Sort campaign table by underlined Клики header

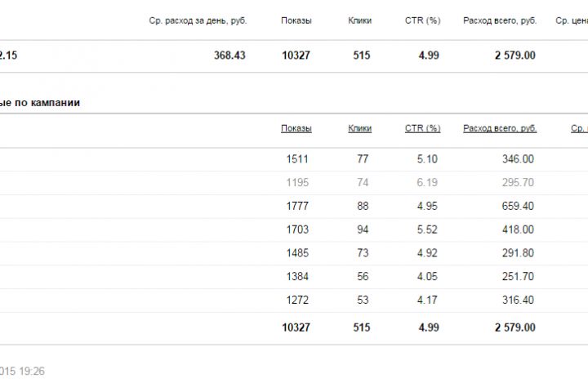tap(359, 128)
